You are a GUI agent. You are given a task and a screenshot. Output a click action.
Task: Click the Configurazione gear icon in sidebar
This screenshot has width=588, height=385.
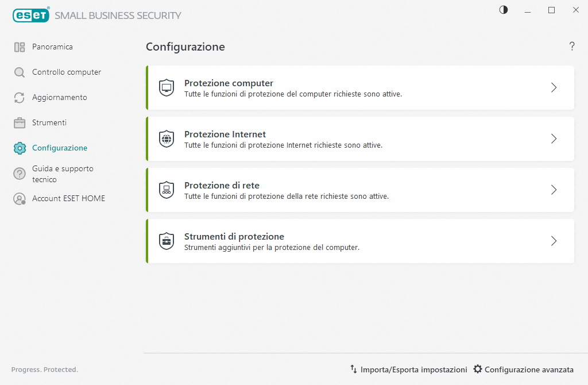pyautogui.click(x=19, y=148)
